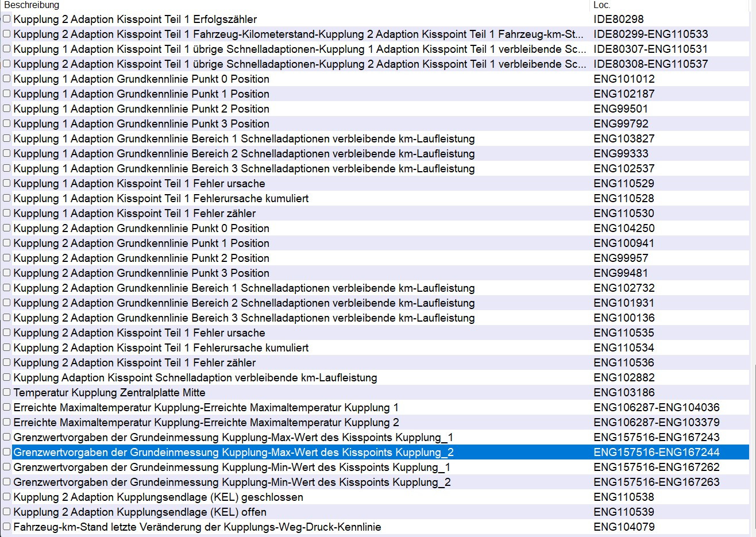The image size is (756, 537).
Task: Click location code ENG100136
Action: pyautogui.click(x=624, y=318)
